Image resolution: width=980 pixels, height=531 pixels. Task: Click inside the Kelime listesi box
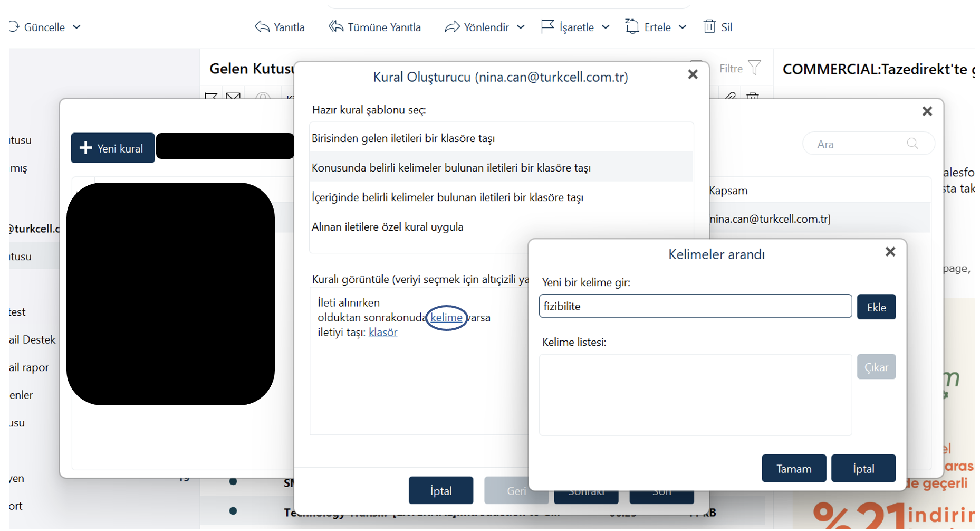click(x=695, y=394)
